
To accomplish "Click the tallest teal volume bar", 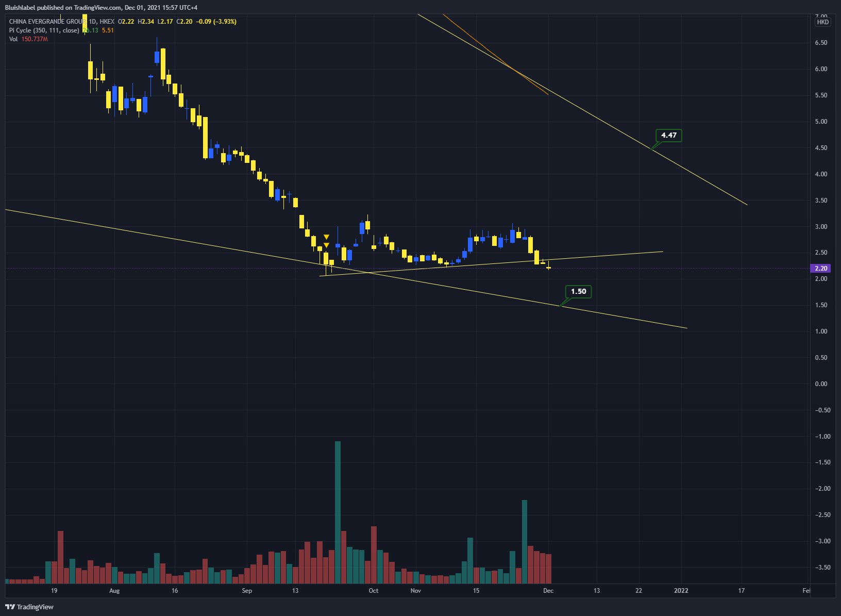I will pos(338,512).
